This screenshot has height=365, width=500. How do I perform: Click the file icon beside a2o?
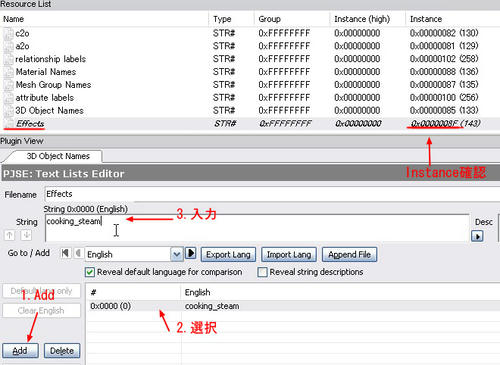point(8,46)
